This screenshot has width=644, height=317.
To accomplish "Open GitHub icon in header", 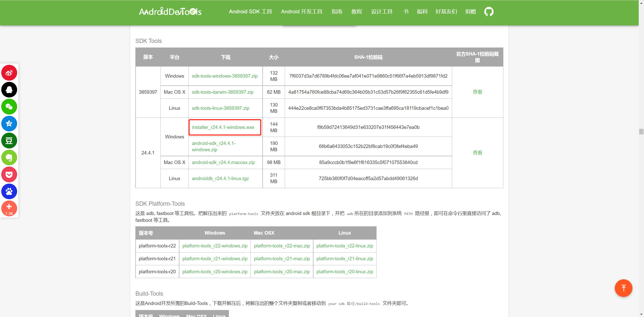I will (489, 12).
